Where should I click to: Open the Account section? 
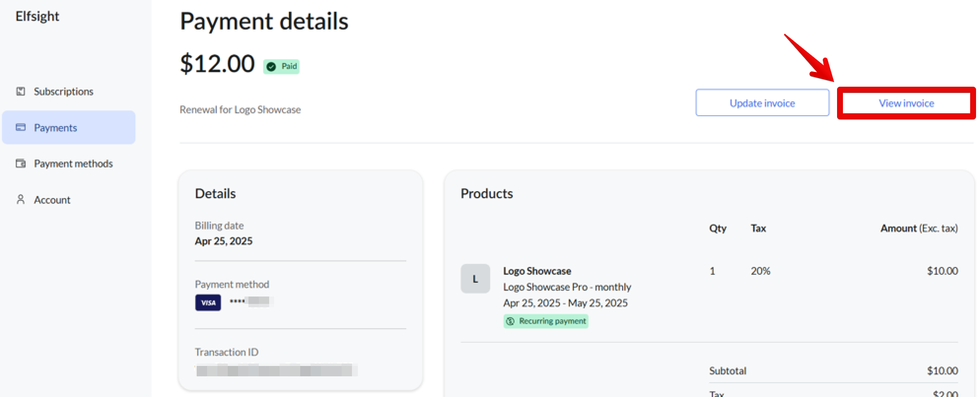[52, 200]
